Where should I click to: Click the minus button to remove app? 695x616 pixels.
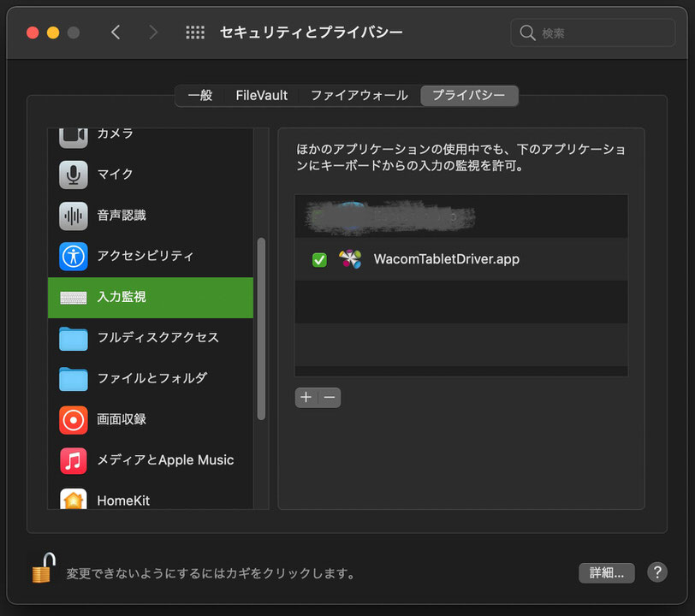click(x=330, y=398)
